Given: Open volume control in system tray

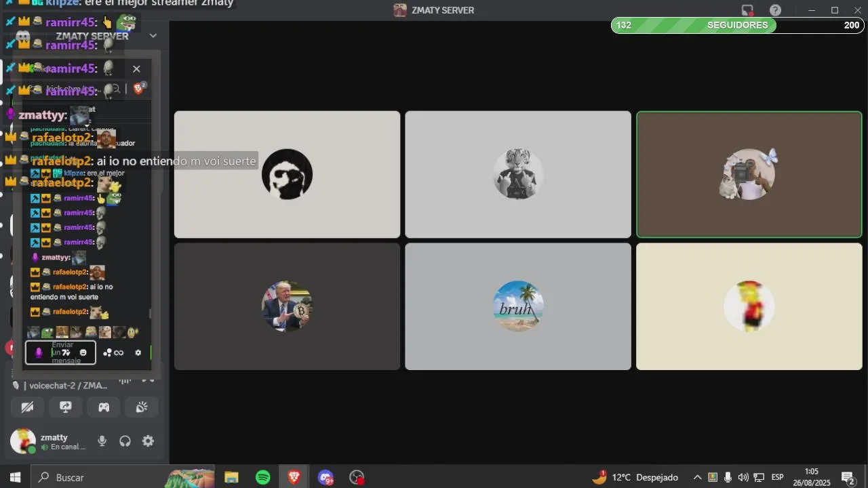Looking at the screenshot, I should coord(743,477).
